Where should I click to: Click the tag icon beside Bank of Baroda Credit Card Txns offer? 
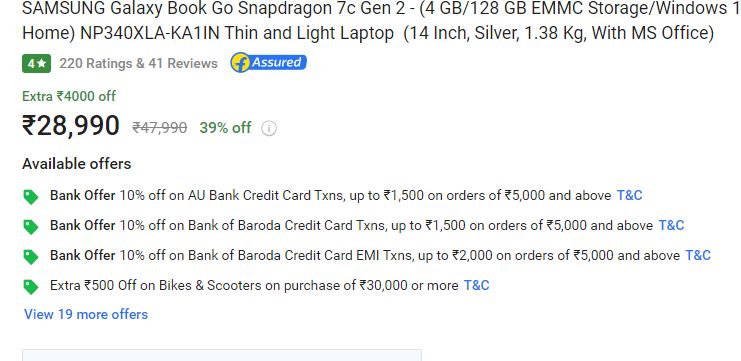(x=31, y=226)
